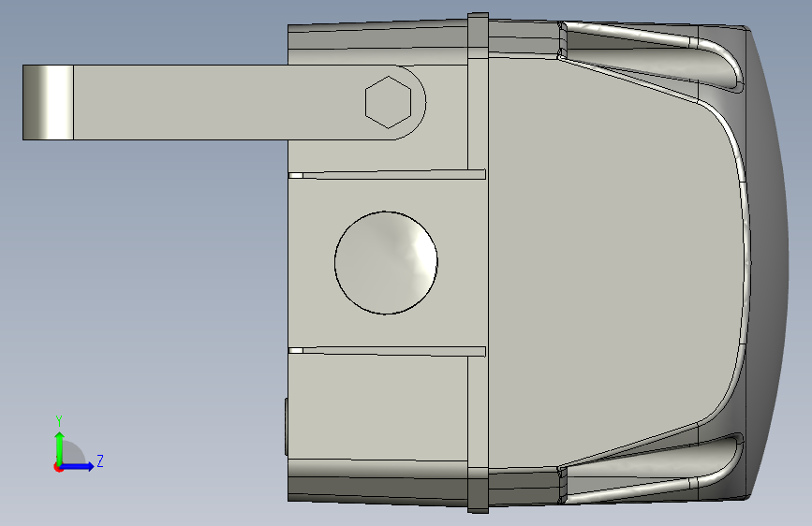
Task: Click the green Y axis arrow of triad
Action: 60,447
